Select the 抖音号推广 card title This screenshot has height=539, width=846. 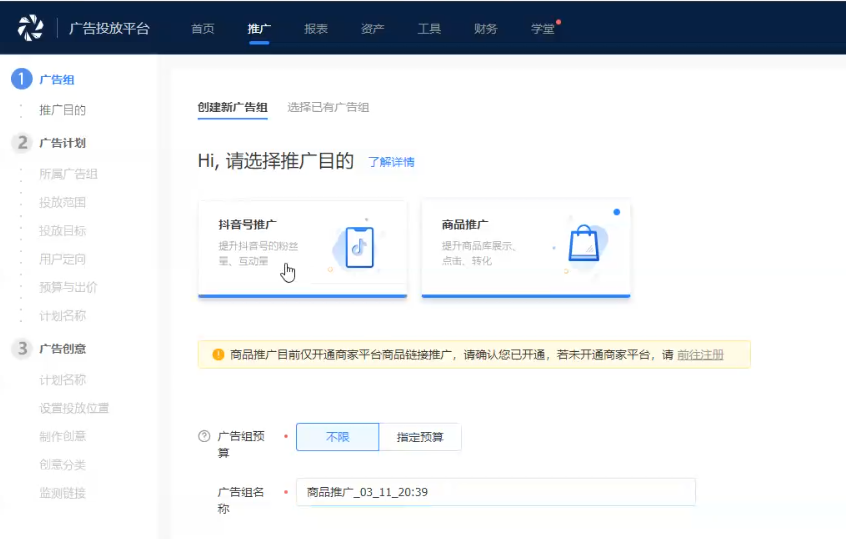[x=248, y=224]
